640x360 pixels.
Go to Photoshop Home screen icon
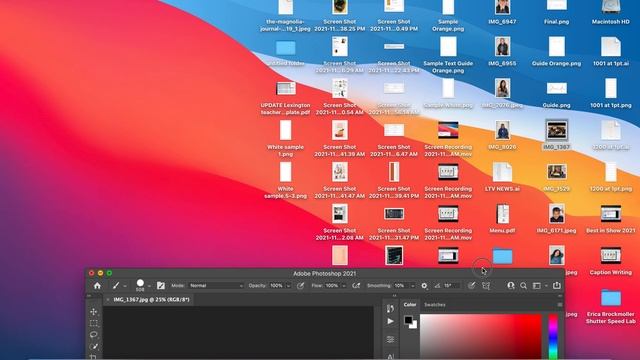pyautogui.click(x=97, y=286)
